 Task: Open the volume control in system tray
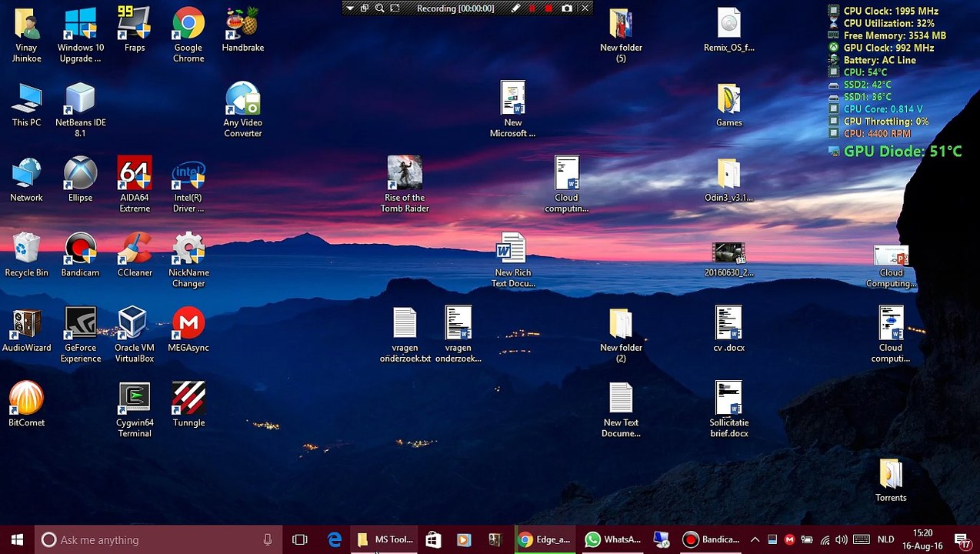click(842, 540)
